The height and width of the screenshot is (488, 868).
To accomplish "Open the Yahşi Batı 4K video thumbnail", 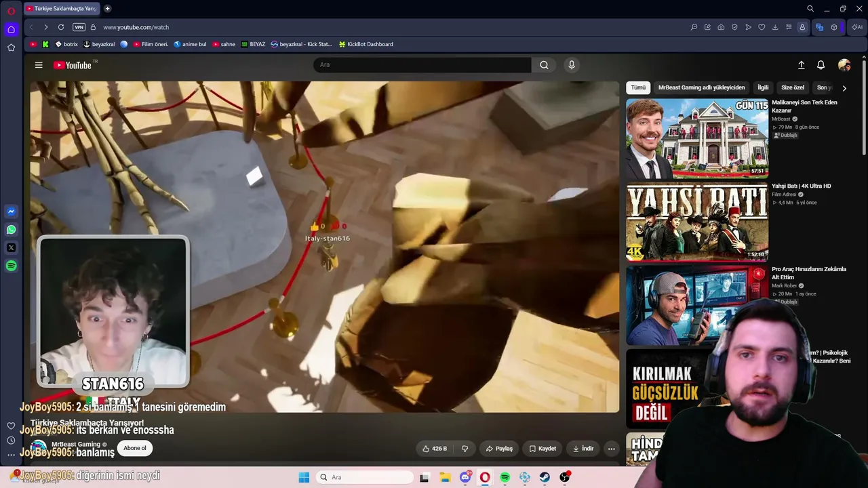I will pyautogui.click(x=697, y=222).
